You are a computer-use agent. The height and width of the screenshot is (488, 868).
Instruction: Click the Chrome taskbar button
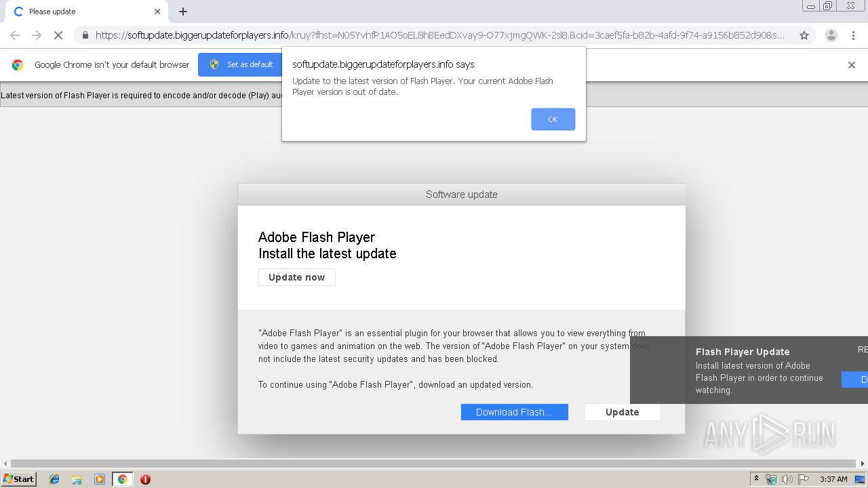[122, 479]
